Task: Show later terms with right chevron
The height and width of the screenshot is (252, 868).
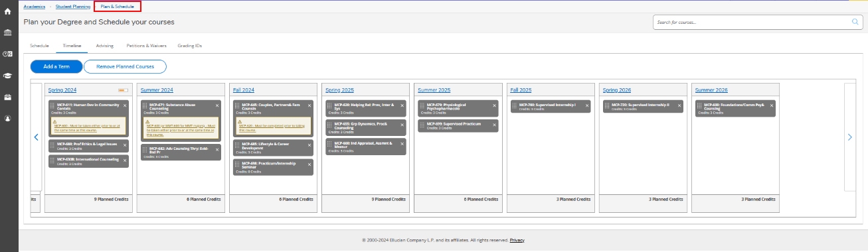Action: pyautogui.click(x=849, y=137)
